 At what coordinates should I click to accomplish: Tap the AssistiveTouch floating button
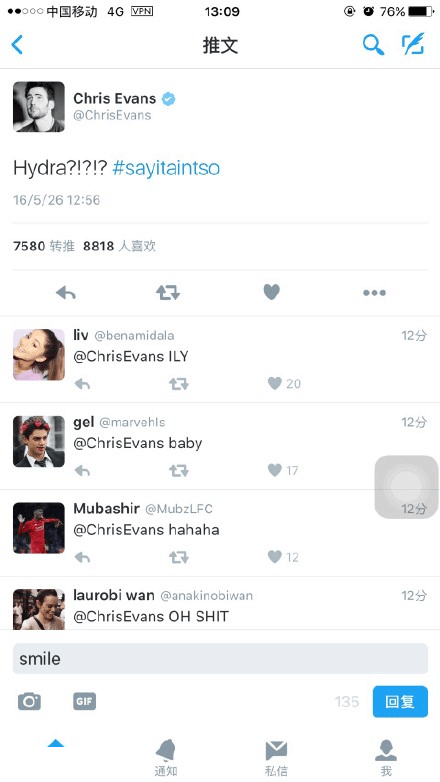click(x=407, y=487)
